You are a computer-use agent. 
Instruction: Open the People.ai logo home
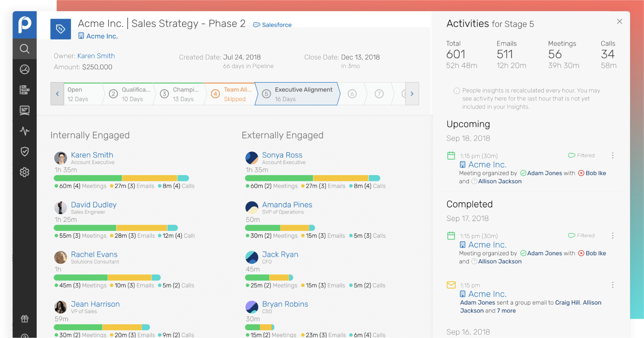coord(25,25)
